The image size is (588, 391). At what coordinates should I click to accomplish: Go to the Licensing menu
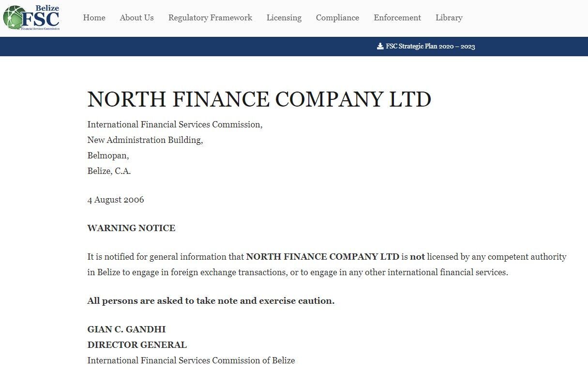[x=284, y=17]
